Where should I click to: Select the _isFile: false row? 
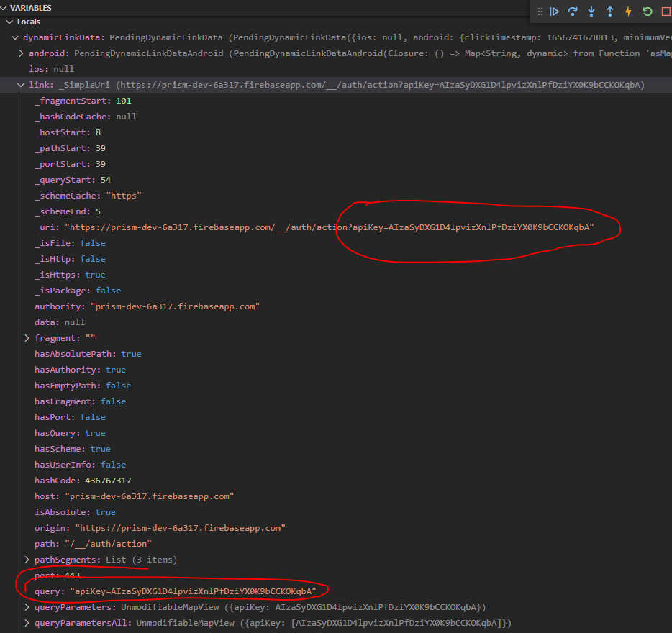coord(336,243)
